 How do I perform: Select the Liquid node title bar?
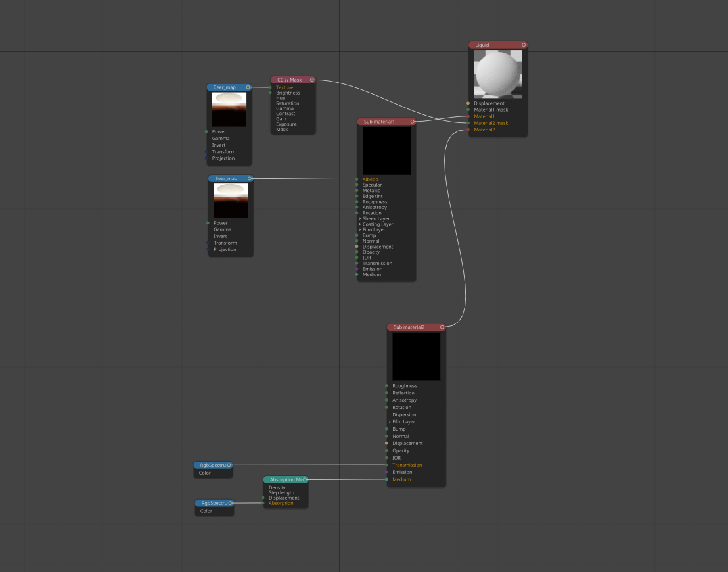tap(498, 45)
